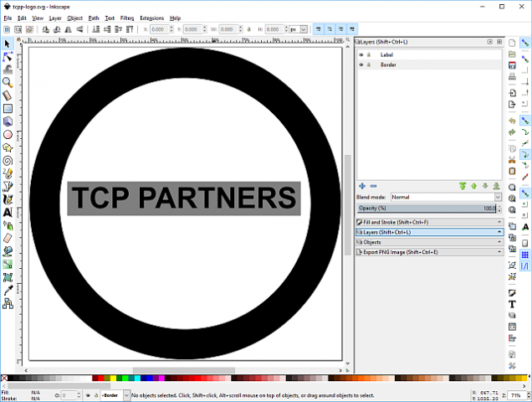Toggle lock on the Label layer

tap(369, 55)
